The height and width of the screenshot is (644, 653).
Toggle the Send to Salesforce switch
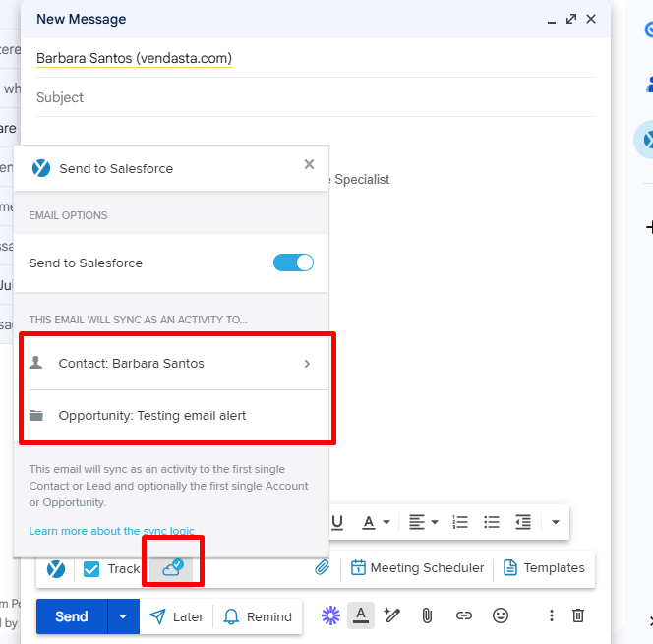pos(293,263)
